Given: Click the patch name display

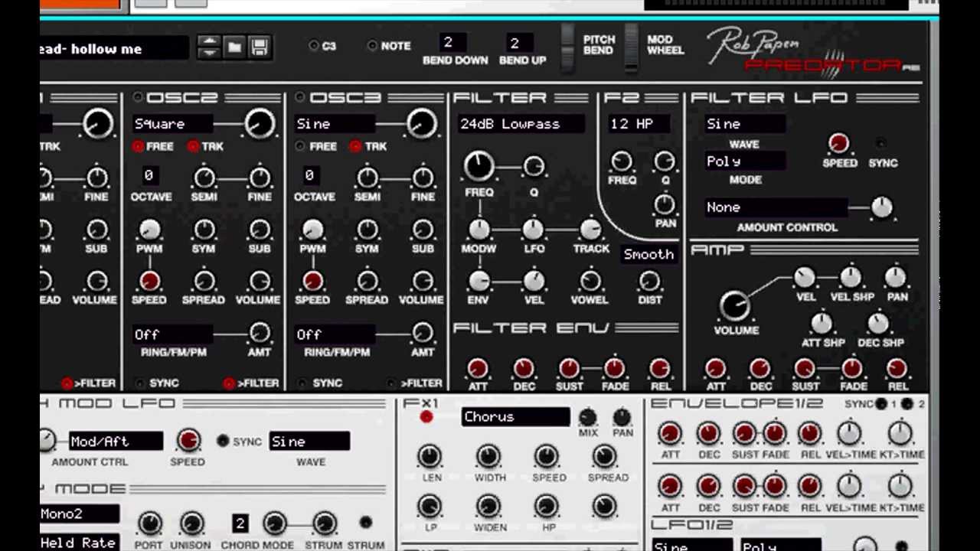Looking at the screenshot, I should pyautogui.click(x=113, y=48).
